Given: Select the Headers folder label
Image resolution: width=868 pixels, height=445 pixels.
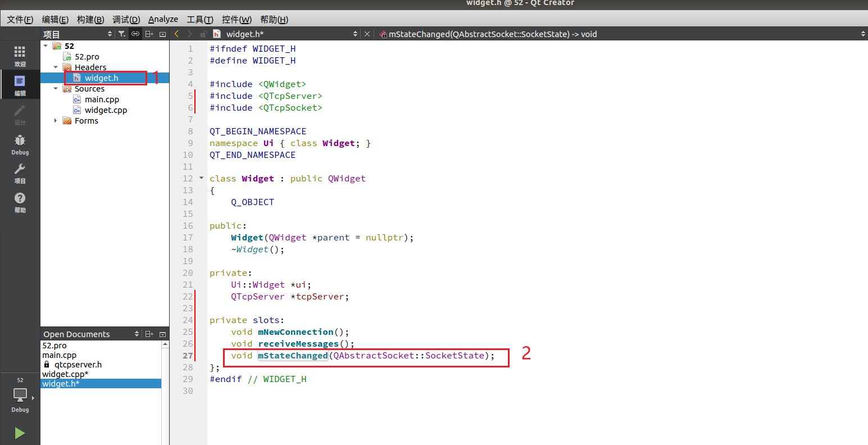Looking at the screenshot, I should pyautogui.click(x=90, y=67).
